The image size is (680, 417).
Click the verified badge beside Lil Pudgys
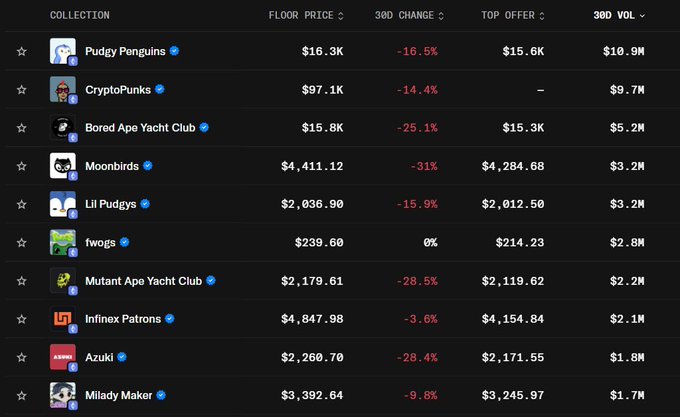145,204
